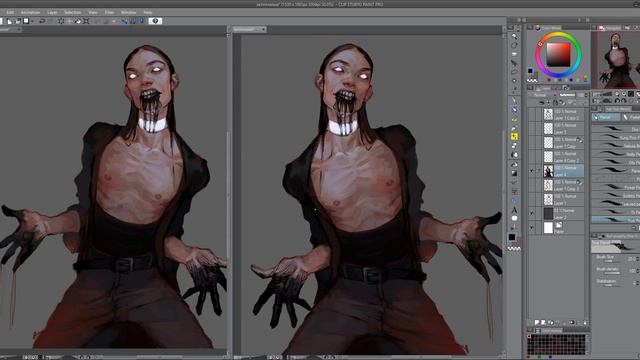Viewport: 640px width, 360px height.
Task: Click New Raster Layer icon in Layer panel
Action: click(x=537, y=322)
